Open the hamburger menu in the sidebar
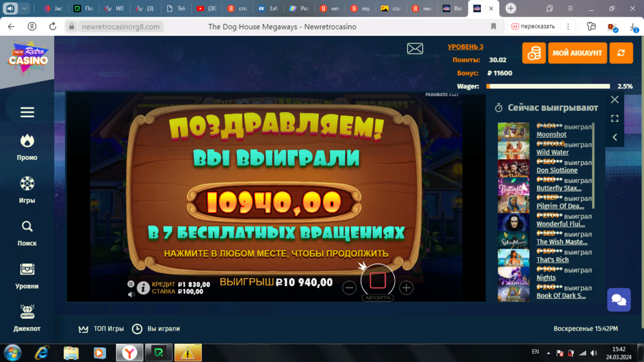This screenshot has height=362, width=644. [x=27, y=112]
